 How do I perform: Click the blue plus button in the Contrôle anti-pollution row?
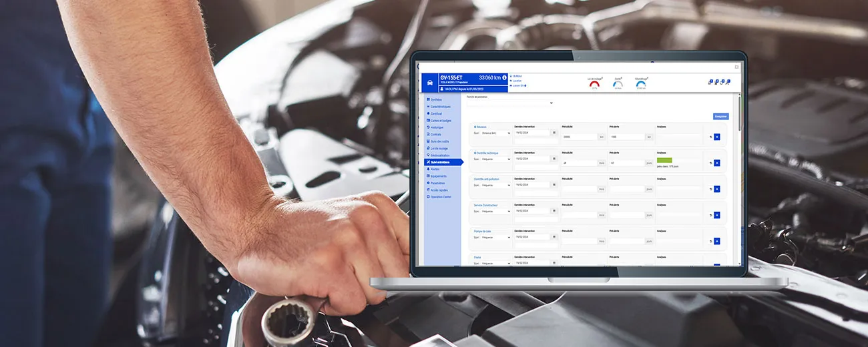pos(717,189)
